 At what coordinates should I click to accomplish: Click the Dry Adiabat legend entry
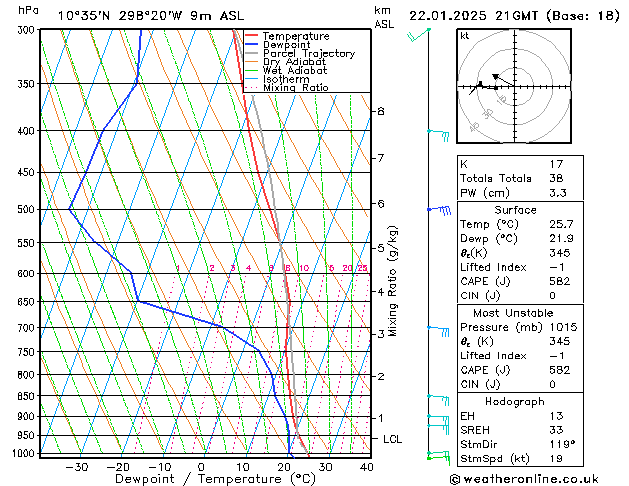[294, 62]
